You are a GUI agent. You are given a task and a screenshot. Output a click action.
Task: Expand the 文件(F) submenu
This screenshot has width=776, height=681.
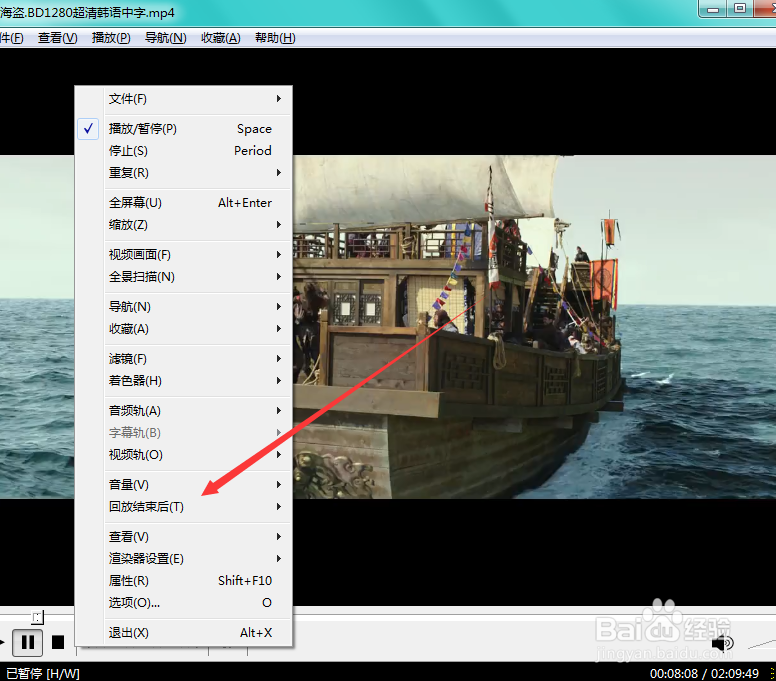[184, 99]
